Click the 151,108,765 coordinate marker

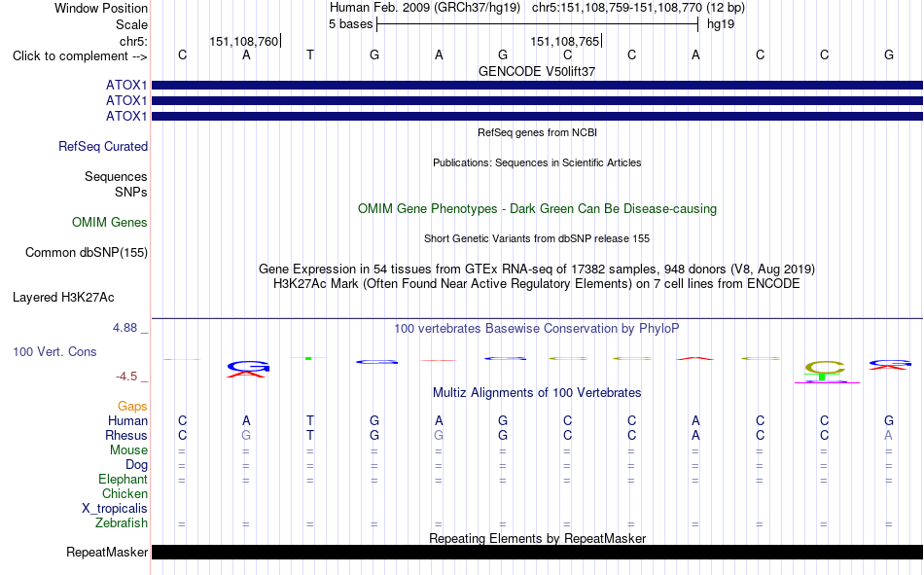pyautogui.click(x=564, y=41)
